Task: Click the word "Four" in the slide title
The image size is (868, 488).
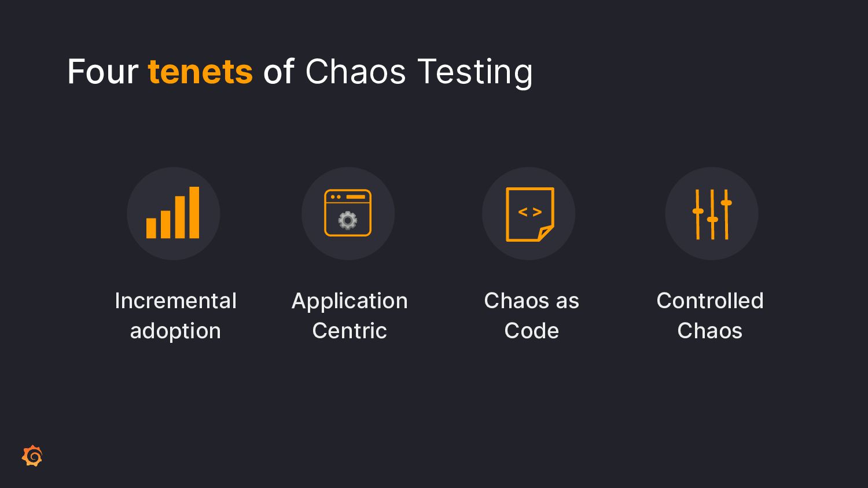Action: click(102, 72)
